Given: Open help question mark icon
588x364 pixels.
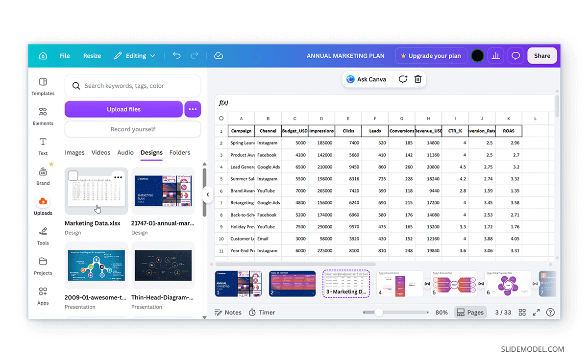Looking at the screenshot, I should point(551,313).
